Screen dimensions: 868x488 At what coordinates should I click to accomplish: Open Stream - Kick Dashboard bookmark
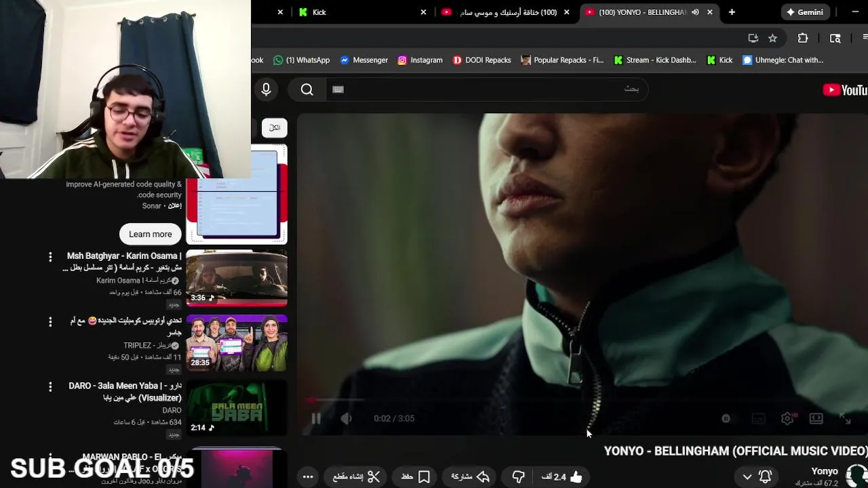pos(654,60)
